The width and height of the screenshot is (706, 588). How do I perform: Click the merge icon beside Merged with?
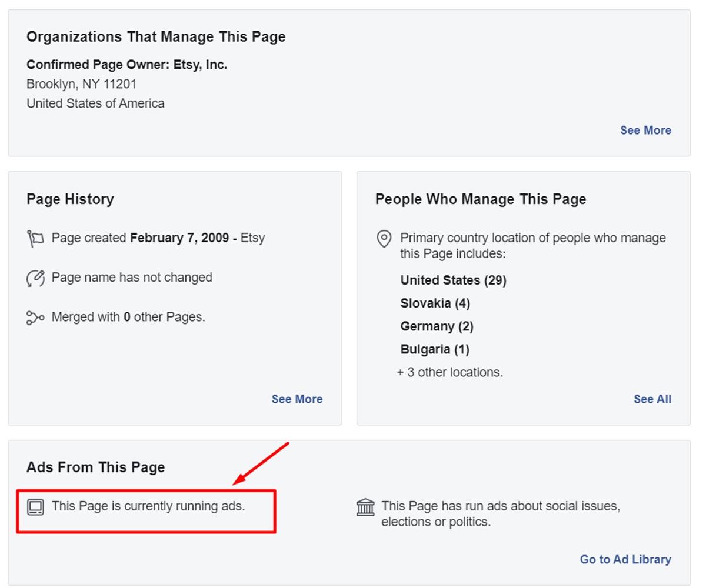tap(35, 318)
